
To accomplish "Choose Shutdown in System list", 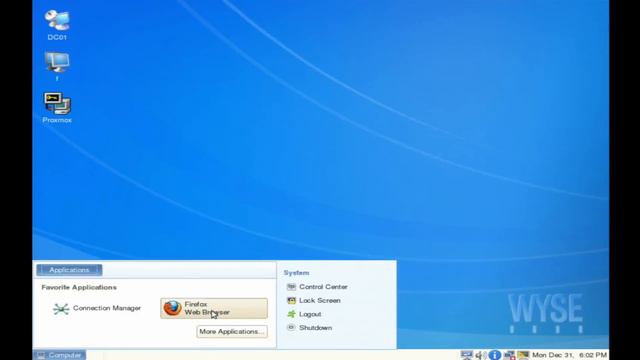I will click(x=309, y=328).
